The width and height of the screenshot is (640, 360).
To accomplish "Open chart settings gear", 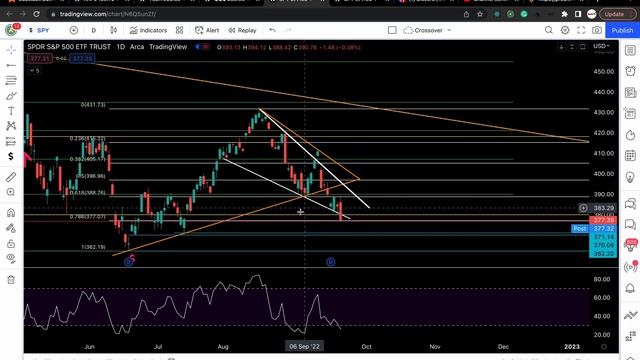I will coord(565,30).
